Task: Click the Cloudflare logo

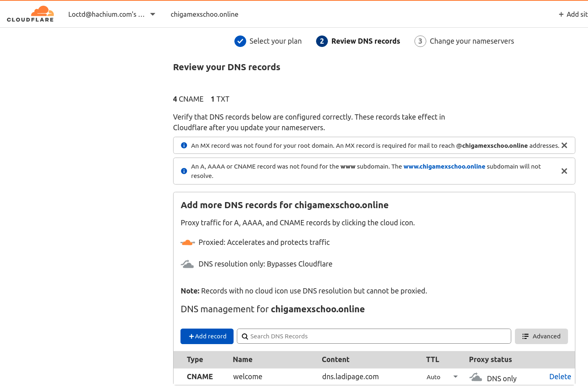Action: [30, 14]
